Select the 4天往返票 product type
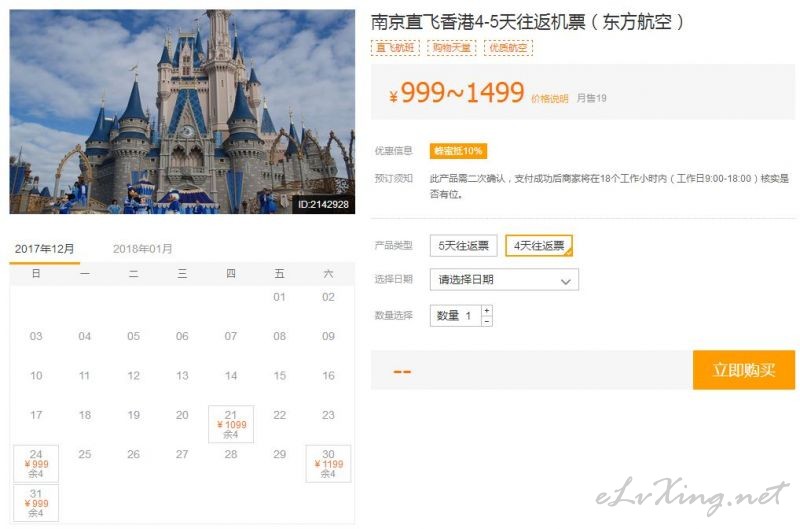The width and height of the screenshot is (800, 529). [539, 245]
